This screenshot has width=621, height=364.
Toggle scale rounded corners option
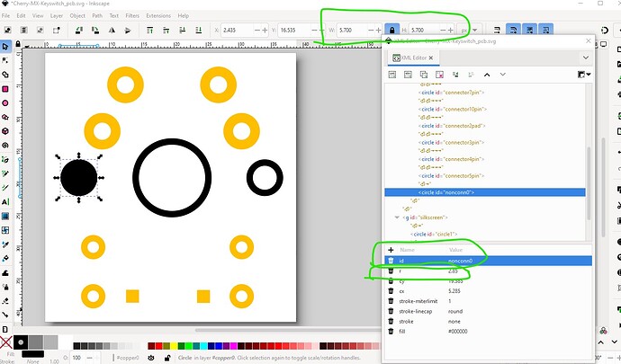[x=514, y=30]
